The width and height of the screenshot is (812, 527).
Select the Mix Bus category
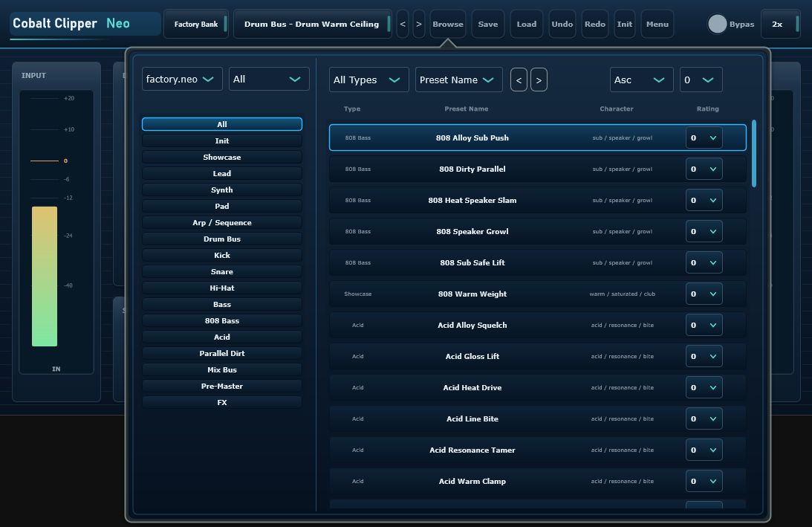point(221,370)
